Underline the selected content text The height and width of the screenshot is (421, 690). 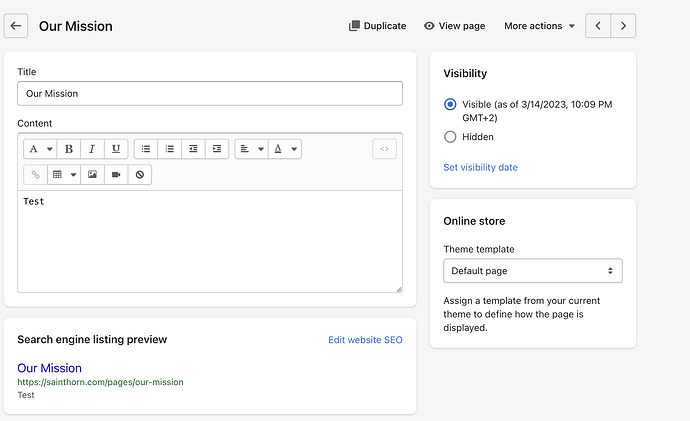click(116, 149)
